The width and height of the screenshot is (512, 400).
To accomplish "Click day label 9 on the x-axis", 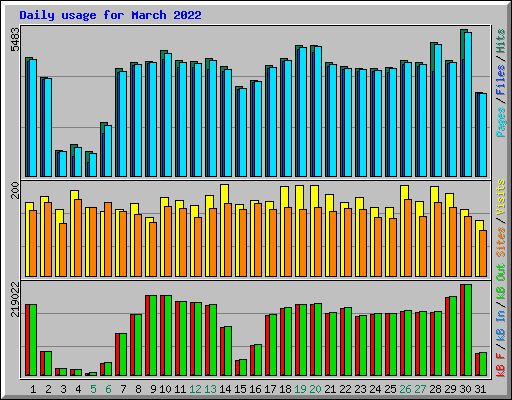I will [x=153, y=389].
